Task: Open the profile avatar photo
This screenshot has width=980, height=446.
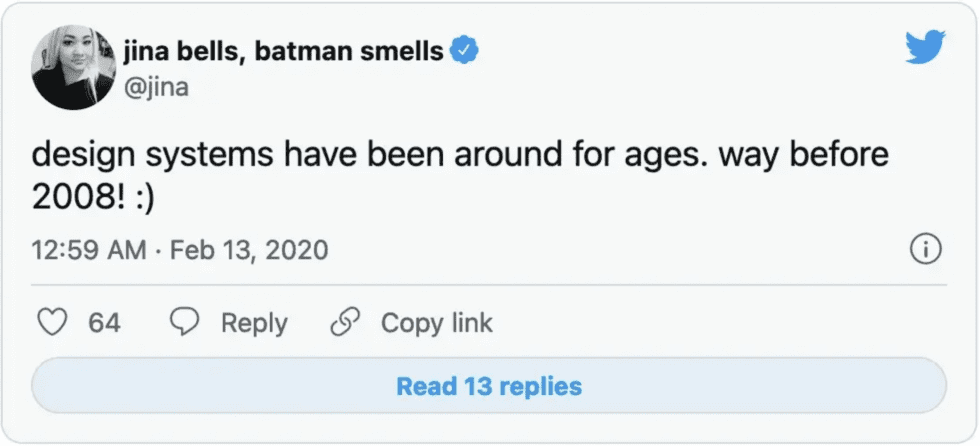Action: point(70,67)
